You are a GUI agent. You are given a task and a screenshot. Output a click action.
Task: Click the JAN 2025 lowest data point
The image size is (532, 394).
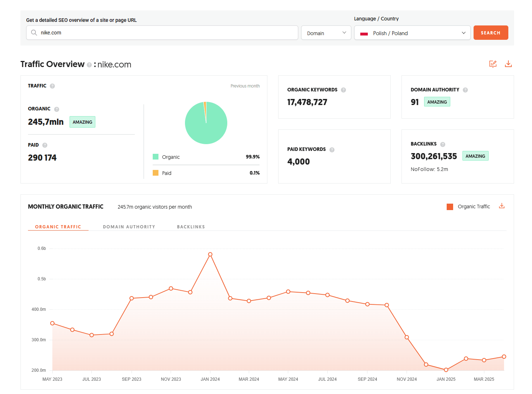pos(446,370)
